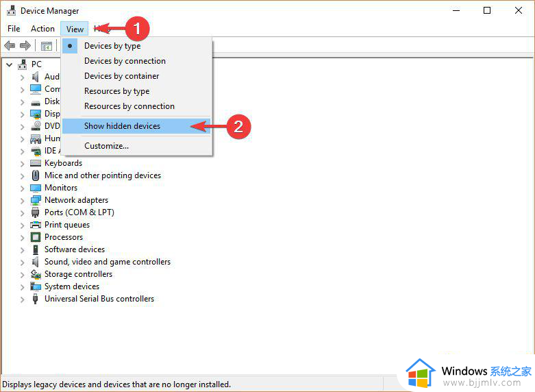The height and width of the screenshot is (392, 535).
Task: Select the System devices label
Action: 72,286
